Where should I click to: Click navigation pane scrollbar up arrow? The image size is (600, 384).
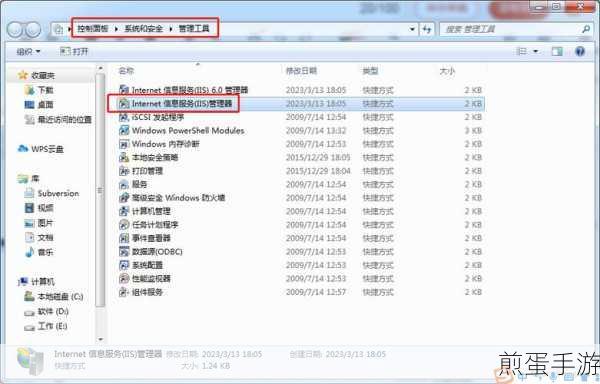coord(101,68)
